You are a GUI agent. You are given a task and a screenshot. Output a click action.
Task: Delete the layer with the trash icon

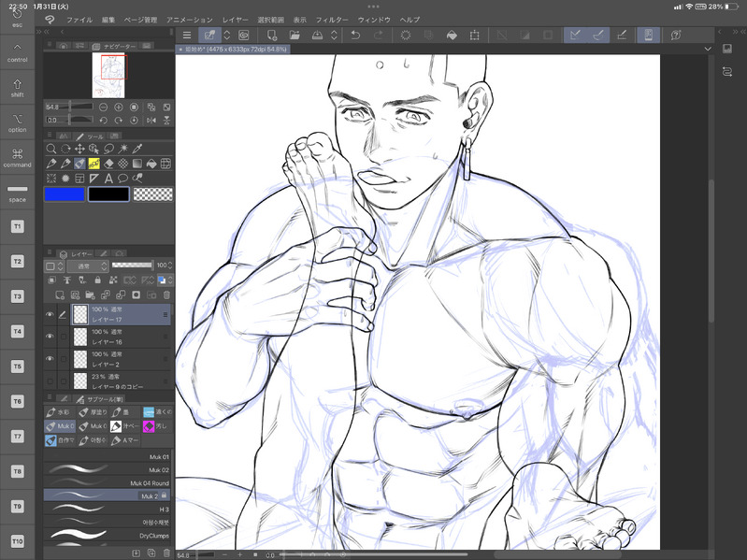[165, 295]
